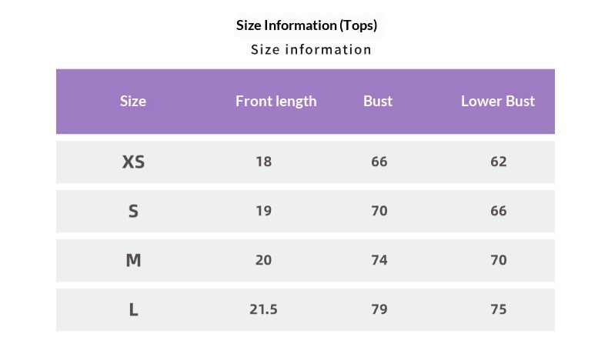
Task: Click the L bust value 79
Action: (379, 309)
